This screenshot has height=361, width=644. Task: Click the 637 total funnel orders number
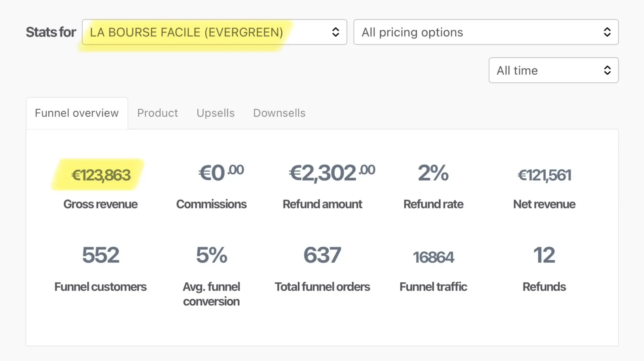pos(322,255)
